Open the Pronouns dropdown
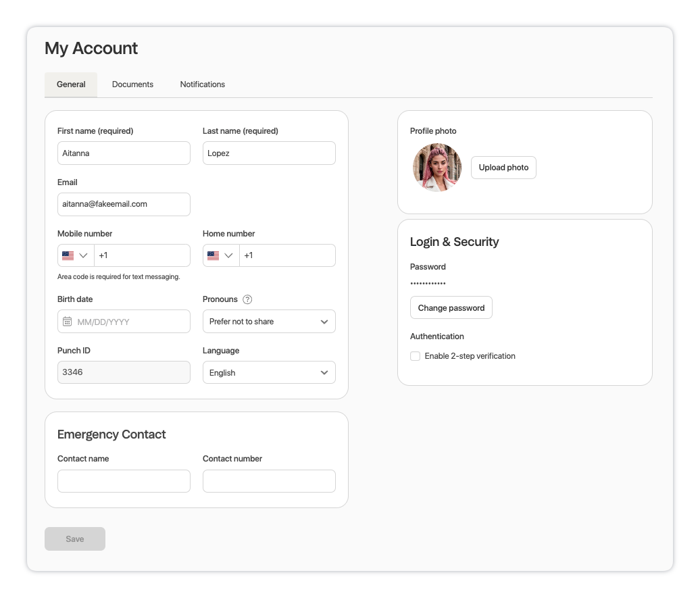 pyautogui.click(x=269, y=322)
